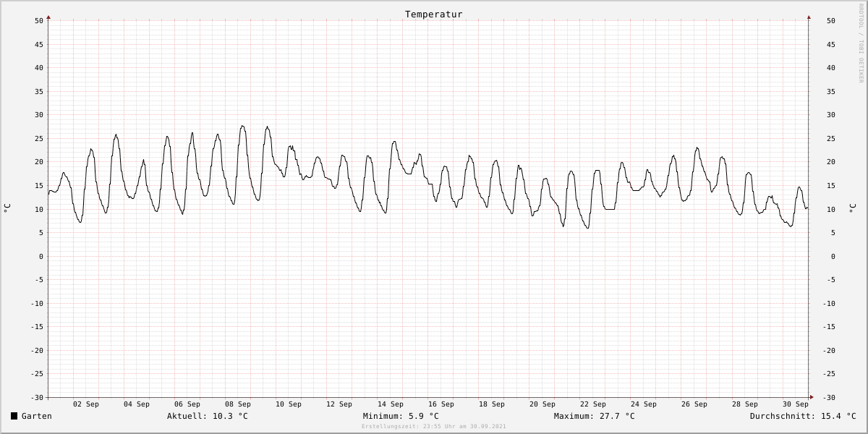Select the Maximum: 27.7 °C value
The width and height of the screenshot is (868, 434).
pyautogui.click(x=595, y=416)
